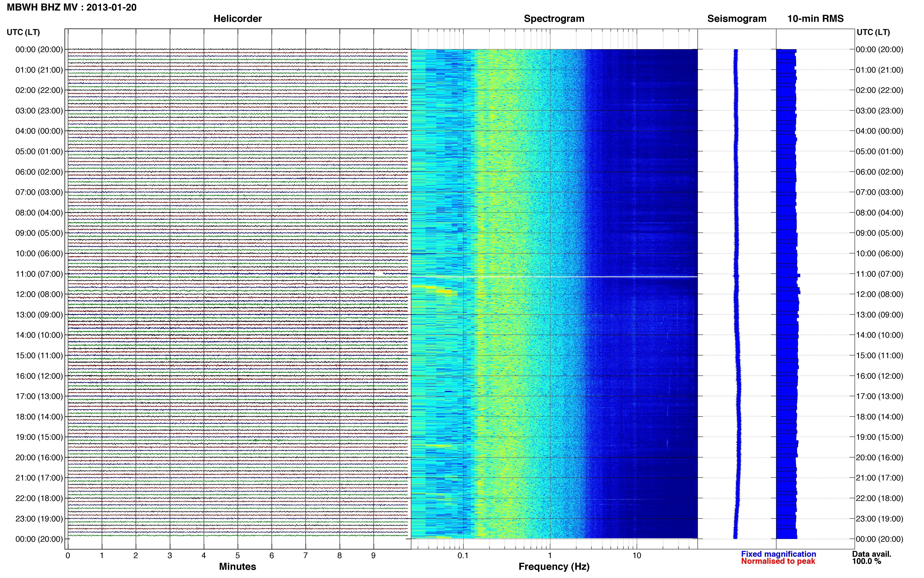Click 10:00 (06:00) on the Helicorder time axis
924x578 pixels.
[x=39, y=253]
